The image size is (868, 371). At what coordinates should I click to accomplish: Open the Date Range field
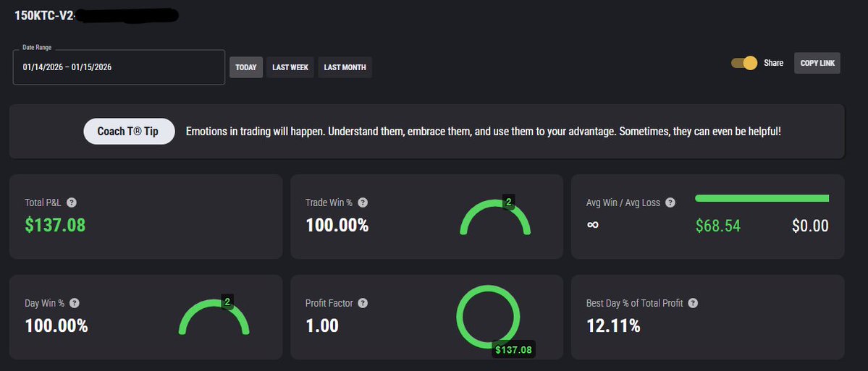click(x=119, y=67)
